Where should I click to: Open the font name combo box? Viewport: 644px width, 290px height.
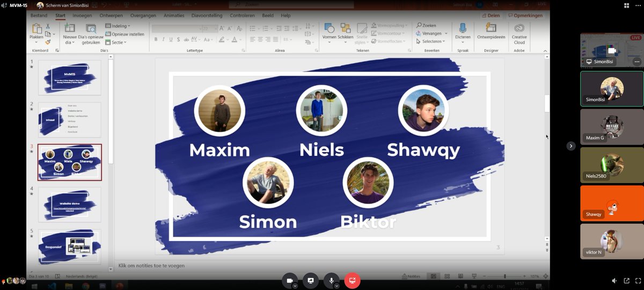(x=176, y=28)
